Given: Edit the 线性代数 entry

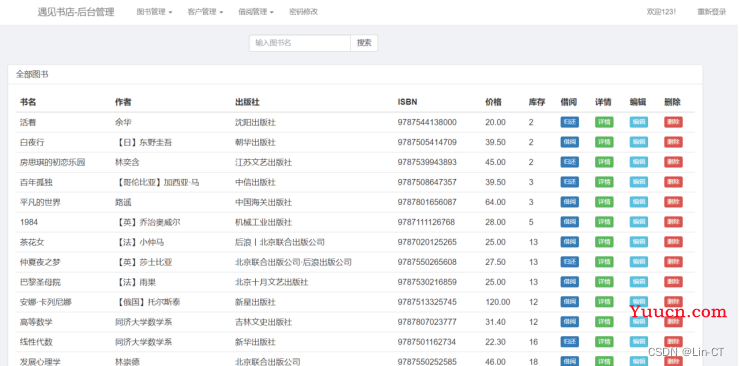Looking at the screenshot, I should (639, 342).
